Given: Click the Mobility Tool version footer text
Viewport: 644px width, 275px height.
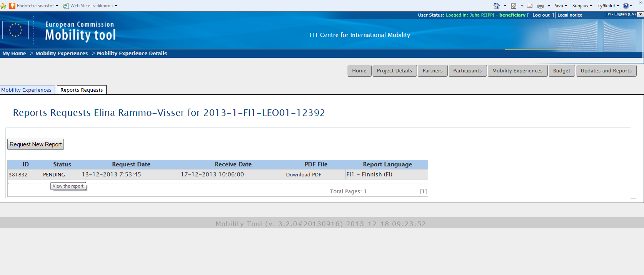Looking at the screenshot, I should (321, 224).
